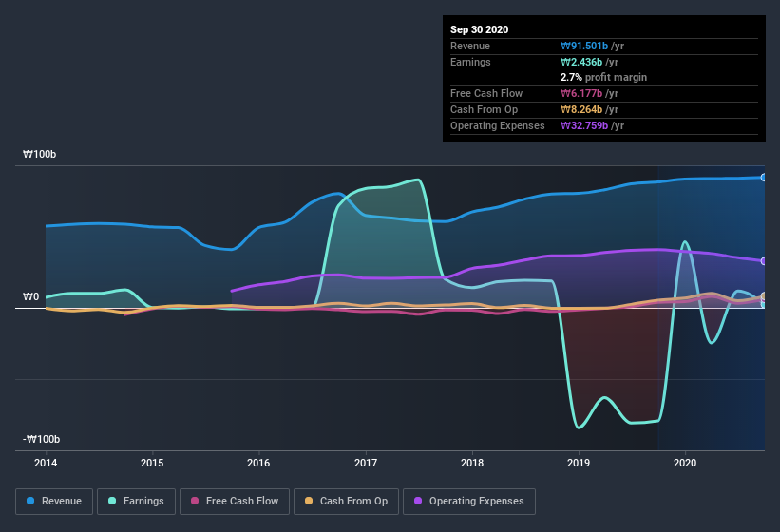780x532 pixels.
Task: Click the Revenue endpoint marker on chart
Action: coord(764,178)
